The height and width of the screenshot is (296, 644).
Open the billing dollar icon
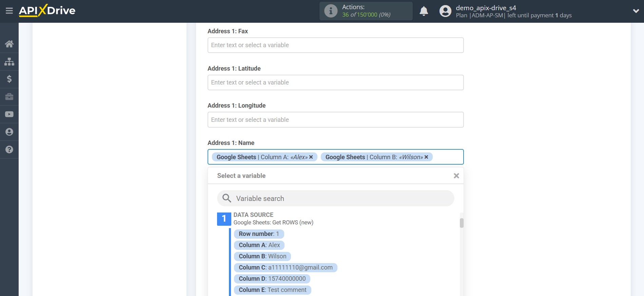tap(9, 79)
